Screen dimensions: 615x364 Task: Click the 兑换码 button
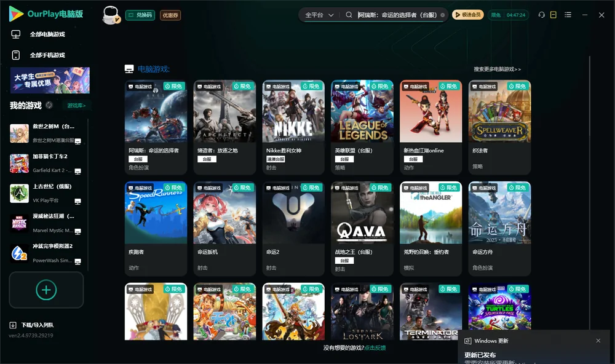140,15
